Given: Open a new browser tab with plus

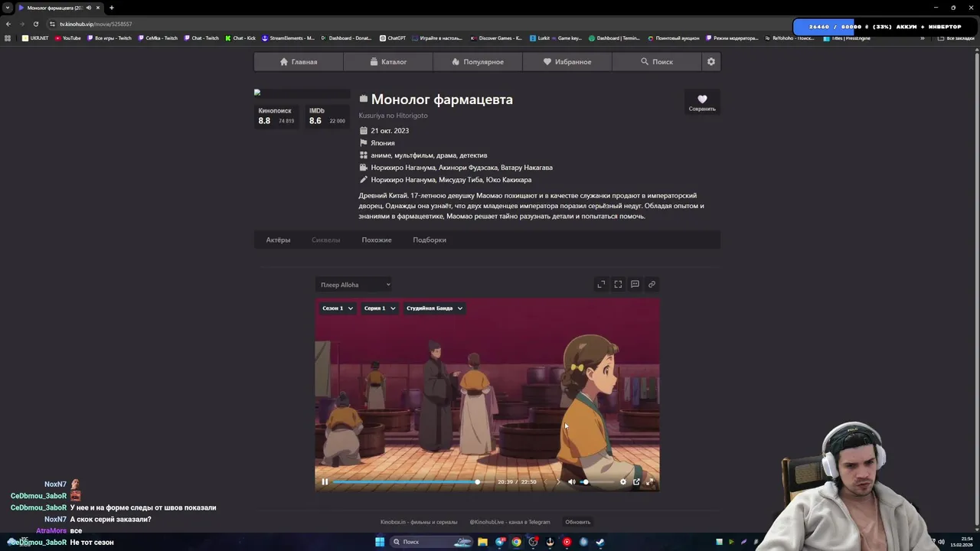Looking at the screenshot, I should 111,8.
